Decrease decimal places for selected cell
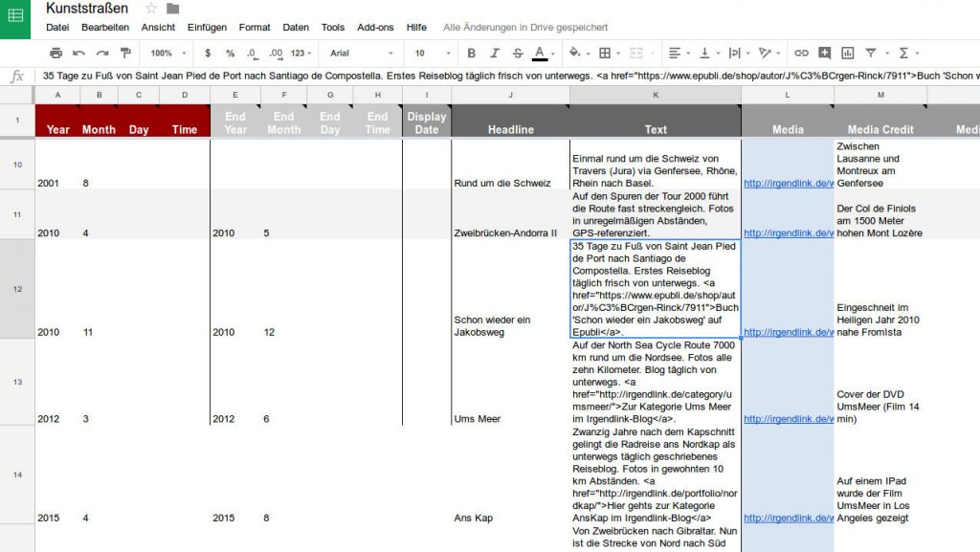Image resolution: width=980 pixels, height=552 pixels. point(251,53)
